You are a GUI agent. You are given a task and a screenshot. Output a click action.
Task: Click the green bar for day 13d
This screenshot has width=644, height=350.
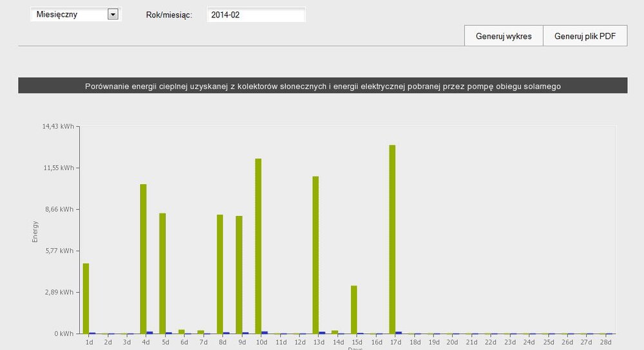coord(316,255)
